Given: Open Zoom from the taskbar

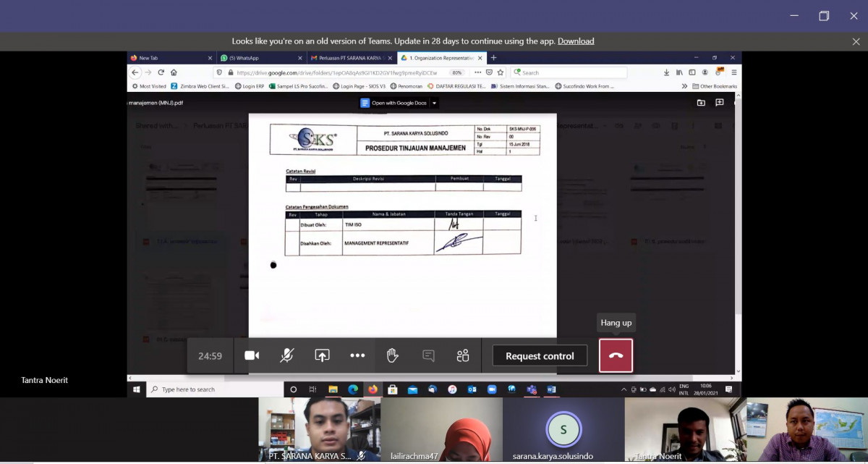Looking at the screenshot, I should (x=492, y=389).
